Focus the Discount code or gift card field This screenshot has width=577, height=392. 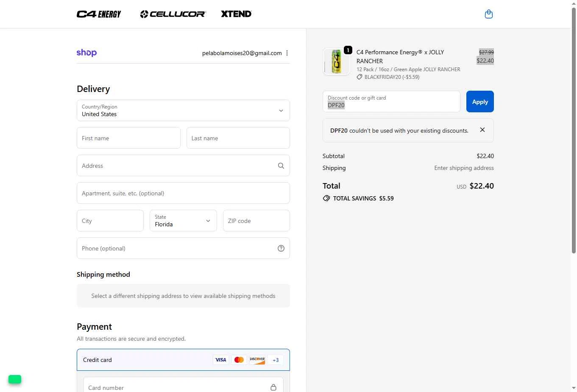[391, 102]
